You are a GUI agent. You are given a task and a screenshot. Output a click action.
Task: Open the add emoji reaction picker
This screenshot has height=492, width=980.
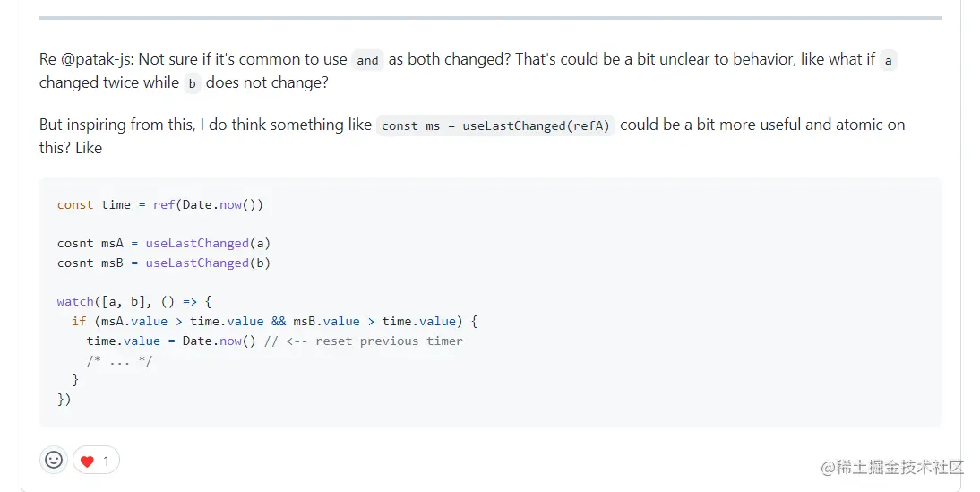click(x=54, y=460)
